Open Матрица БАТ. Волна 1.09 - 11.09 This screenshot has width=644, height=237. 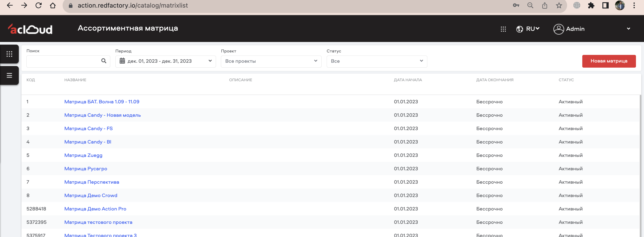(x=102, y=102)
